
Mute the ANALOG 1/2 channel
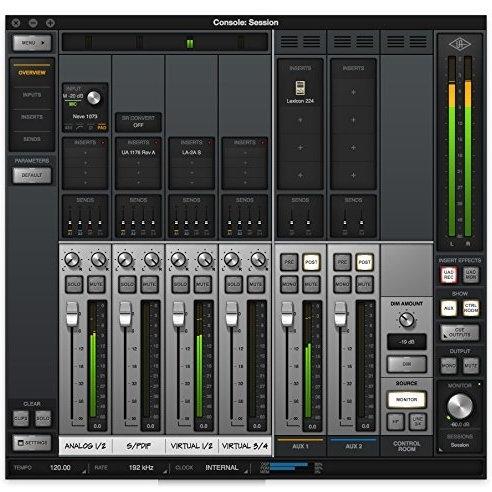96,284
